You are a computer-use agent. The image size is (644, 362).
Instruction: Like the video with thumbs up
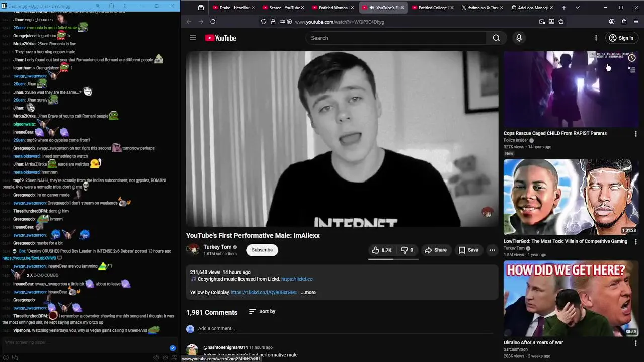382,250
